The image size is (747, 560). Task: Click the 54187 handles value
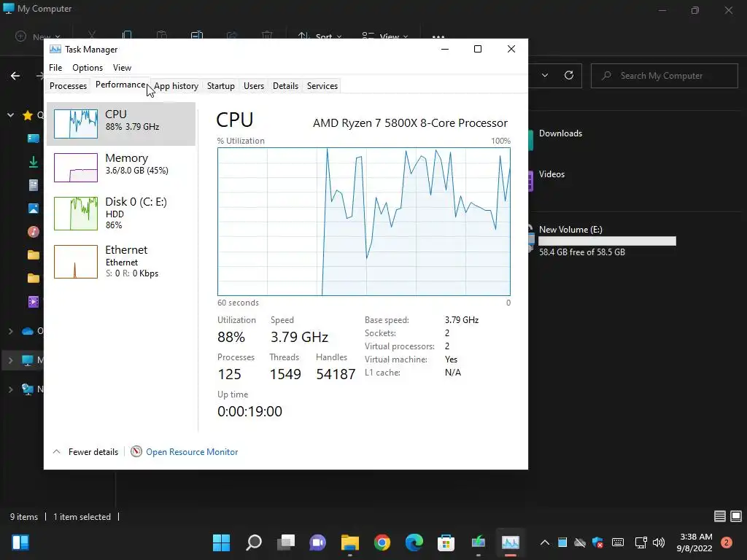pos(336,374)
